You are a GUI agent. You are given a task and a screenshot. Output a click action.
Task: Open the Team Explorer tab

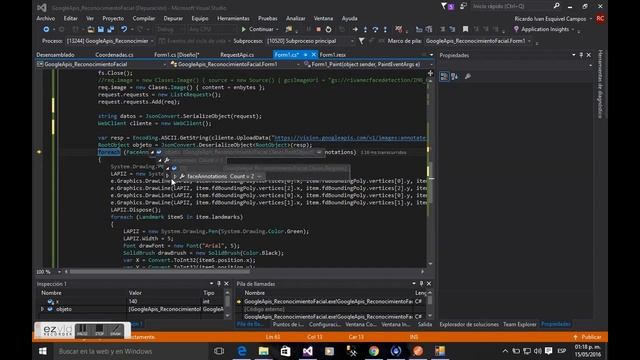[x=520, y=324]
